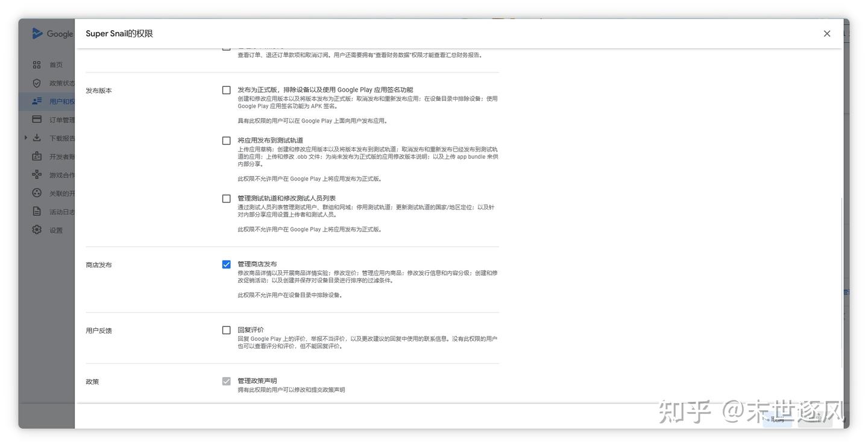Click text 拥有此权限的用户可以修改和提交政策声明
This screenshot has height=447, width=868.
(291, 390)
